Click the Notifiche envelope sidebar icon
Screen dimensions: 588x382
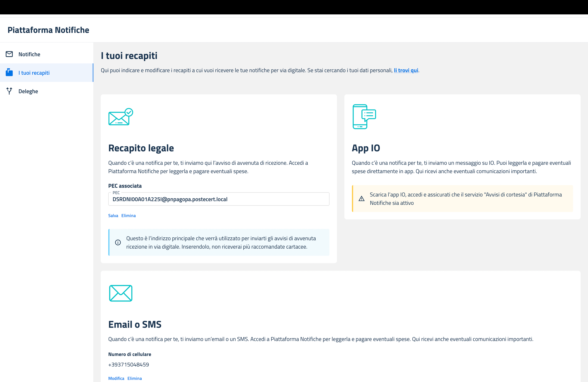click(9, 54)
